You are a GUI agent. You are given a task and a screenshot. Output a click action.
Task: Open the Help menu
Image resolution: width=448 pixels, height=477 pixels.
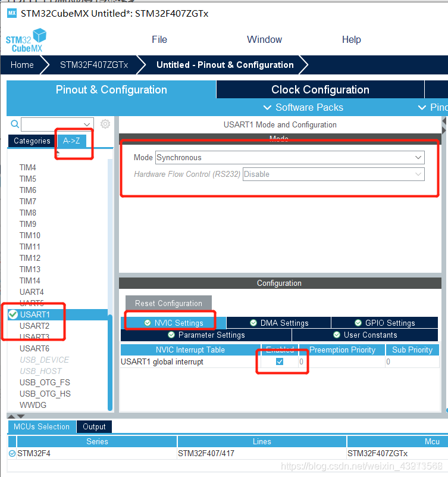352,39
